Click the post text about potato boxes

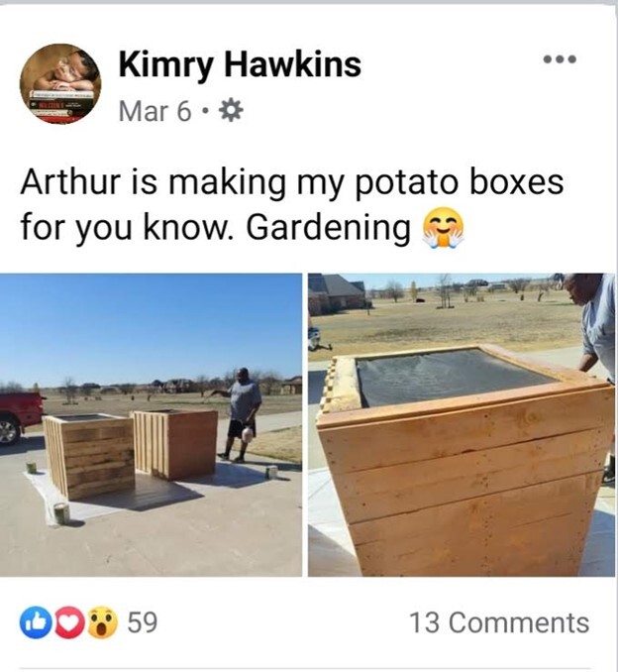[x=291, y=204]
